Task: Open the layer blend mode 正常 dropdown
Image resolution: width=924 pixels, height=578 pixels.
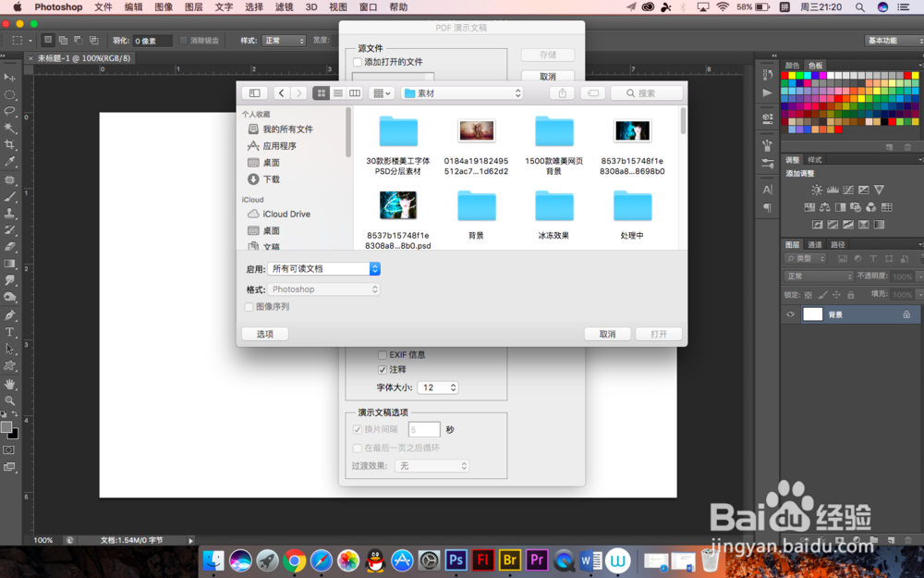Action: coord(818,275)
